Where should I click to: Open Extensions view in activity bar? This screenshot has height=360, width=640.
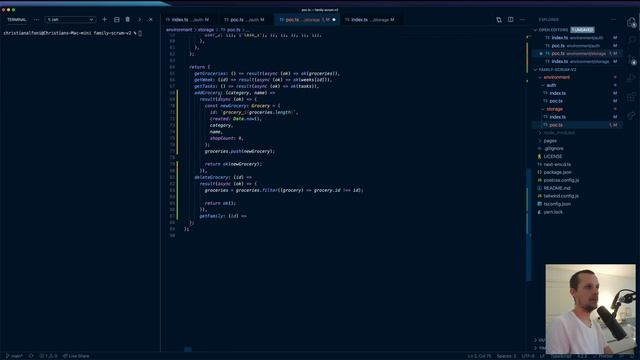click(x=632, y=97)
